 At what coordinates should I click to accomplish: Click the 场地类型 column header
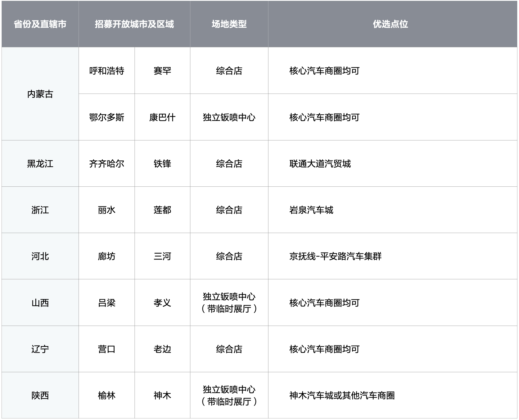(229, 24)
